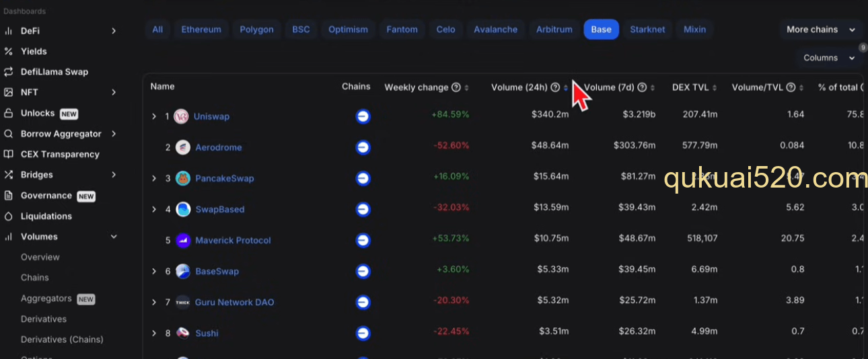Expand the Guru Network DAO row
868x359 pixels.
pos(154,302)
